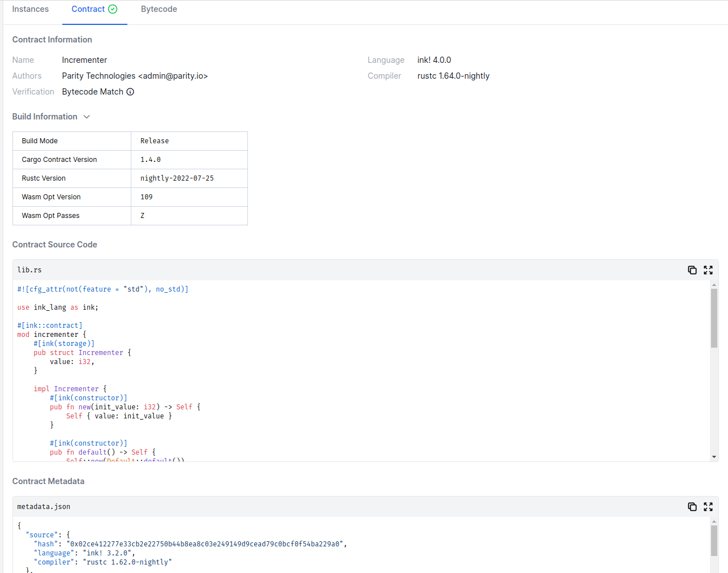Click the metadata "source": { line
The width and height of the screenshot is (728, 573).
pos(48,535)
